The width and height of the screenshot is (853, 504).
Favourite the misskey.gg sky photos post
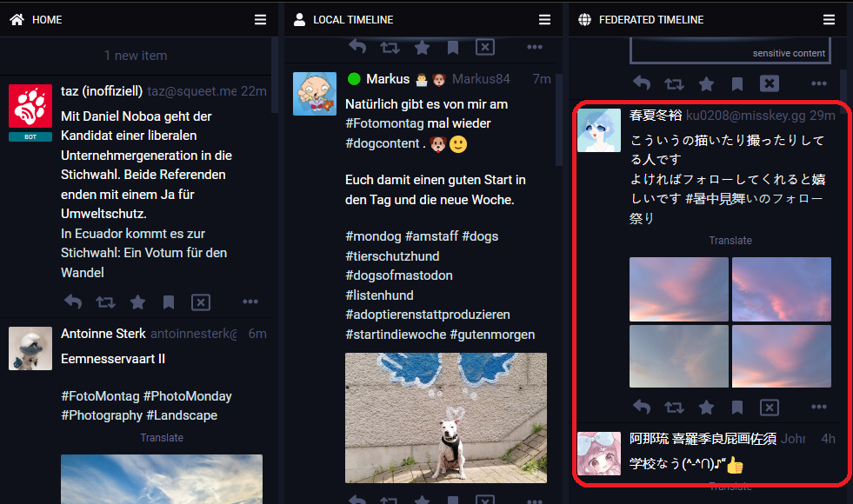pyautogui.click(x=706, y=407)
